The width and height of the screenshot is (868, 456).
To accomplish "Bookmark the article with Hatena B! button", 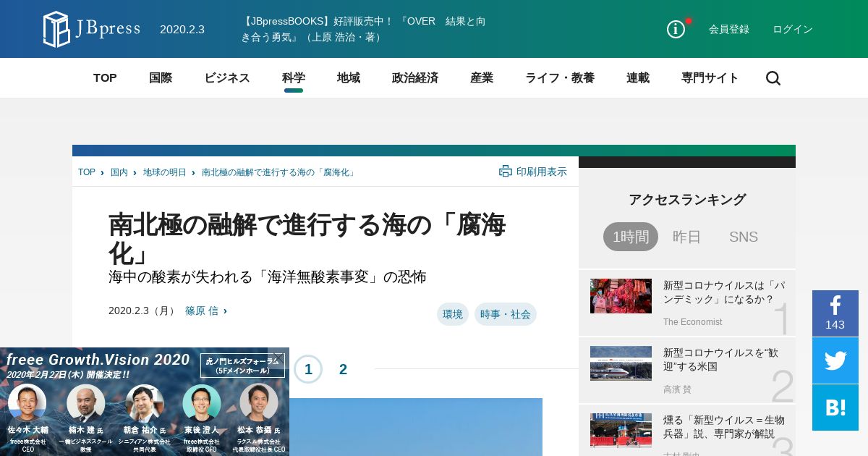I will point(835,408).
